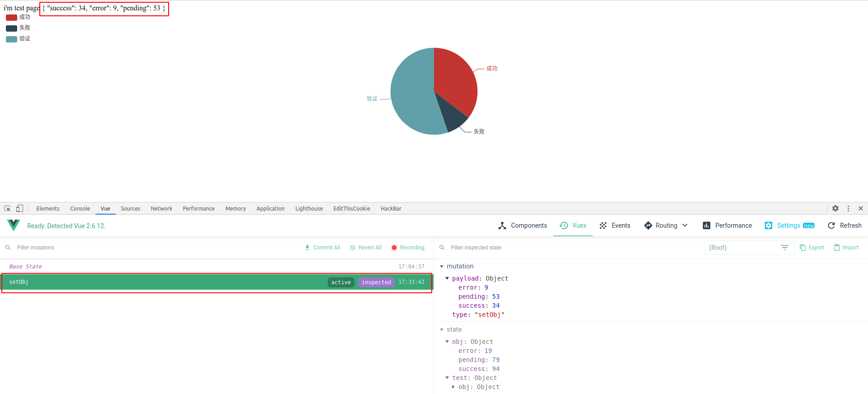
Task: Switch to the Sources tab
Action: (x=130, y=208)
